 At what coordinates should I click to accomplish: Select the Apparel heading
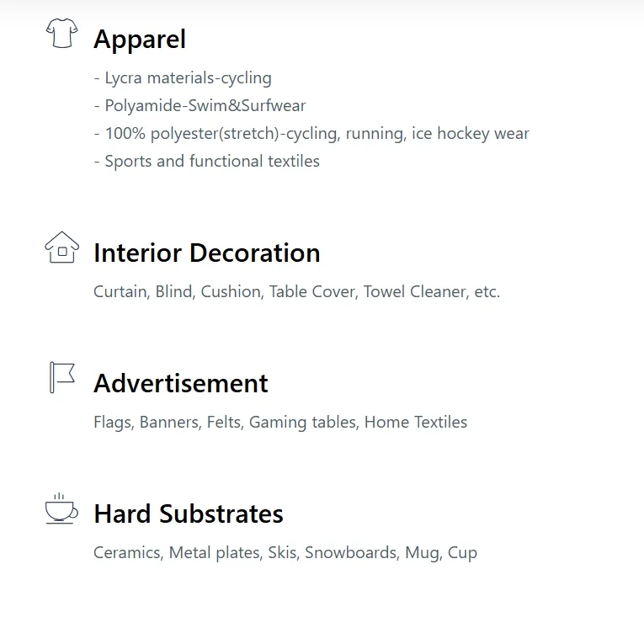coord(140,40)
